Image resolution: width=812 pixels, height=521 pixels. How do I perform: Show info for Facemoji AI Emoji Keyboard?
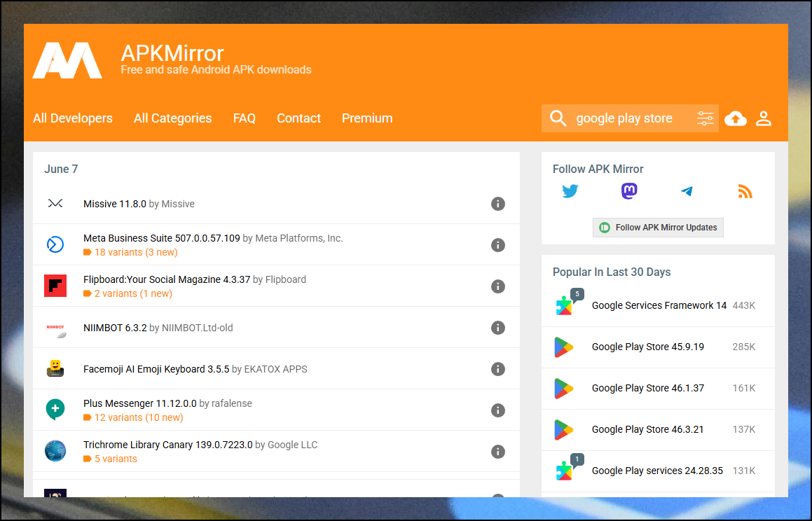pos(497,369)
